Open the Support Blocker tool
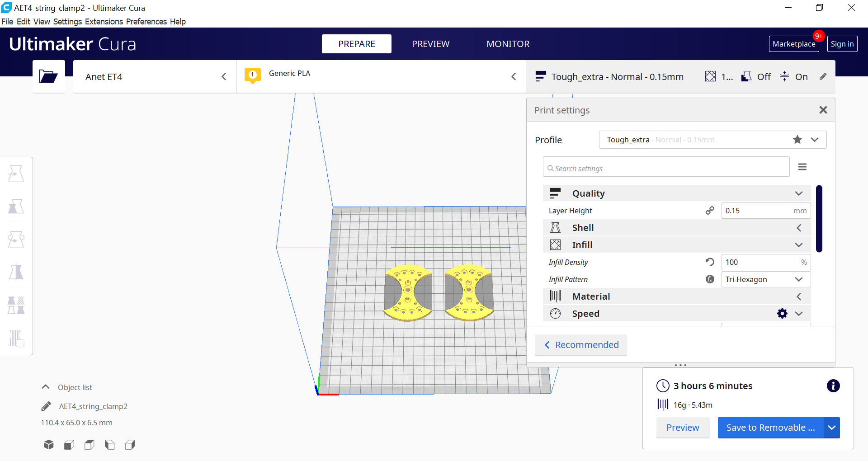Screen dimensions: 868x461 click(x=16, y=339)
